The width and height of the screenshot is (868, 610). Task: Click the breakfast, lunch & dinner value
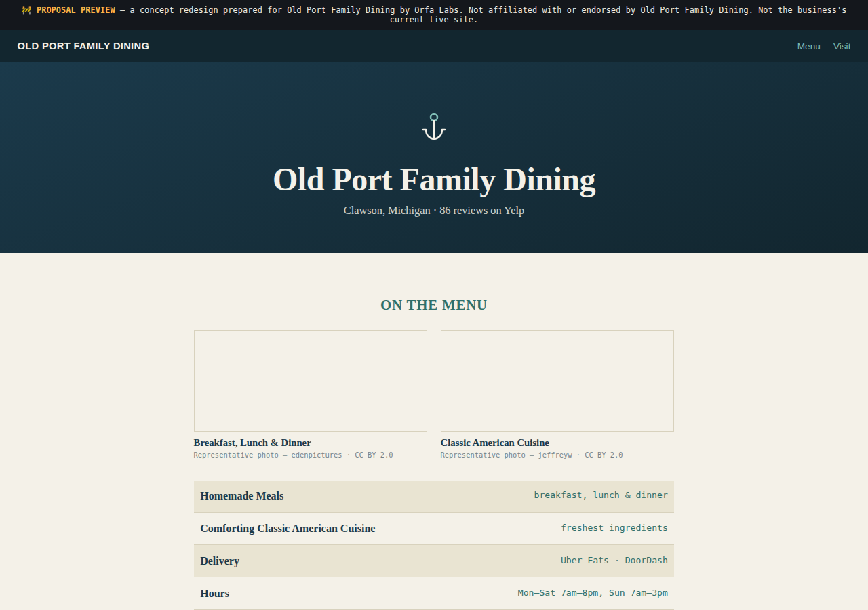coord(601,495)
